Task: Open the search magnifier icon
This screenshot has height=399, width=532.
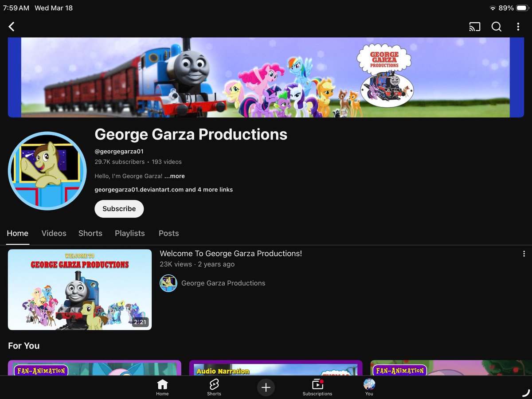Action: pos(497,27)
